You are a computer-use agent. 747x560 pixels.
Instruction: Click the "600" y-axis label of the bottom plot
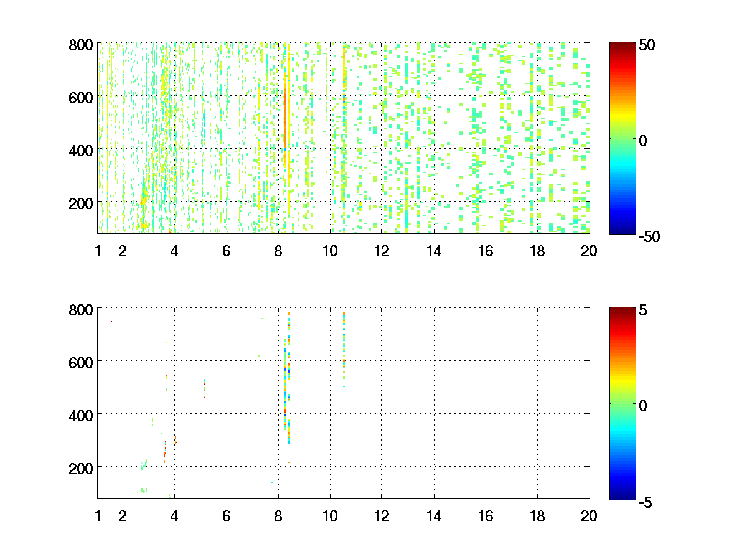[81, 362]
